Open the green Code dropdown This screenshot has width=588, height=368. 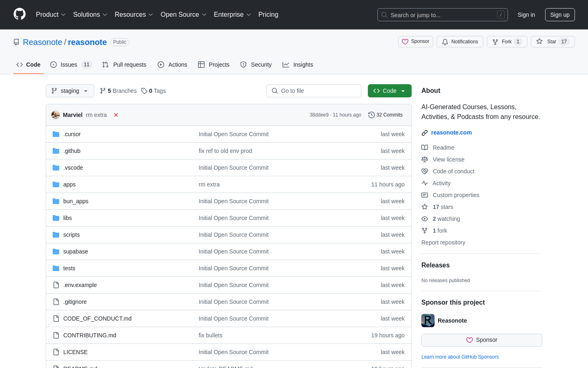click(390, 91)
